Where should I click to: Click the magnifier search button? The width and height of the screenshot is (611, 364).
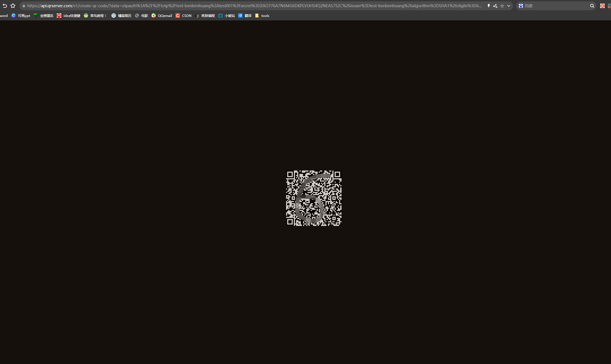tap(592, 6)
